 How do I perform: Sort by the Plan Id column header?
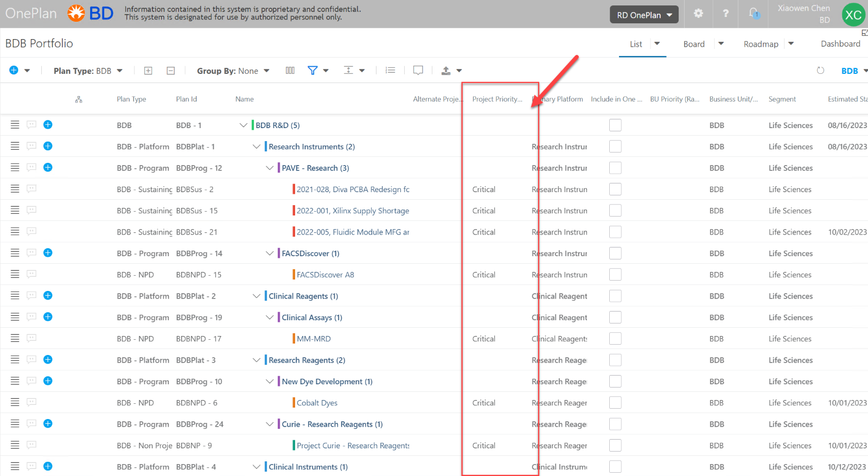pyautogui.click(x=187, y=99)
